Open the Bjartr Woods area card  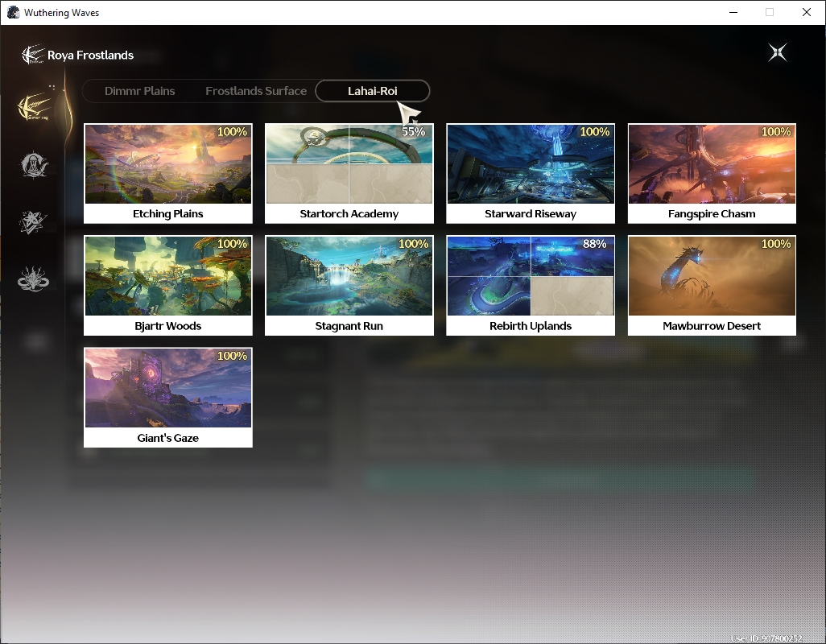pos(168,286)
